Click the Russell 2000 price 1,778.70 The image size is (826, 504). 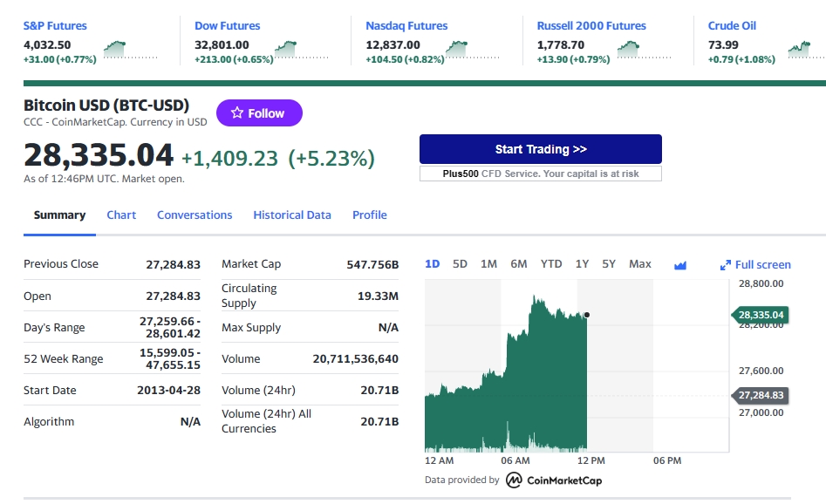561,44
